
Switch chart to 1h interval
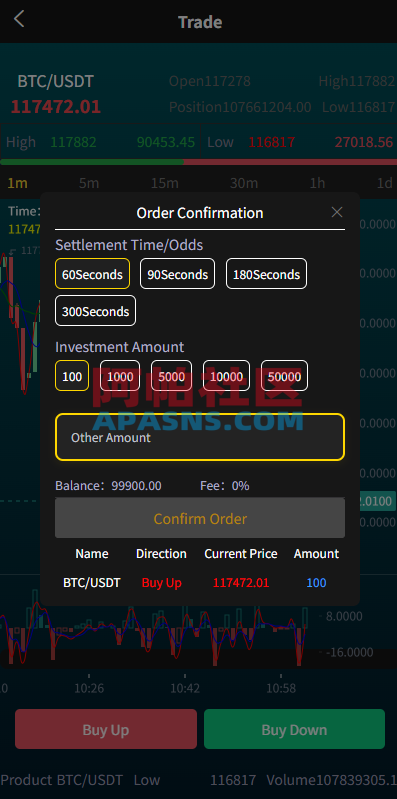(317, 183)
